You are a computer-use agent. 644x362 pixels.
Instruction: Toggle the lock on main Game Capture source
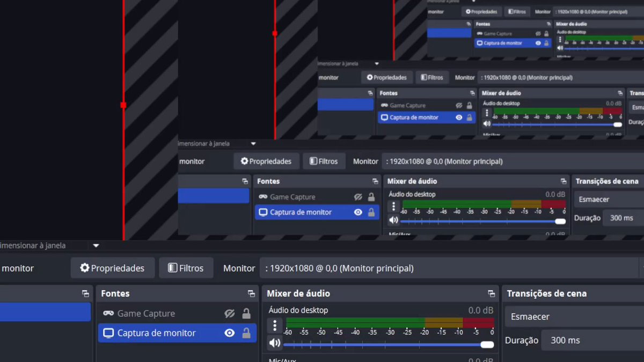point(246,314)
